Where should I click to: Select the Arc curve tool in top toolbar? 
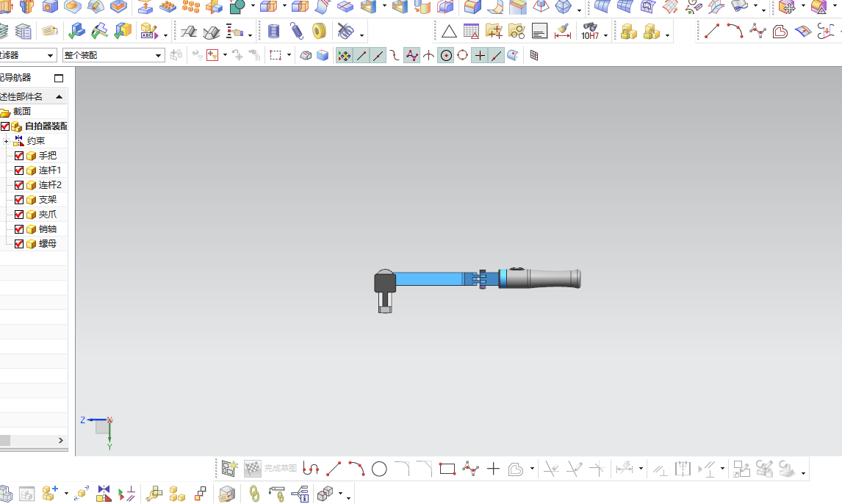coord(735,31)
